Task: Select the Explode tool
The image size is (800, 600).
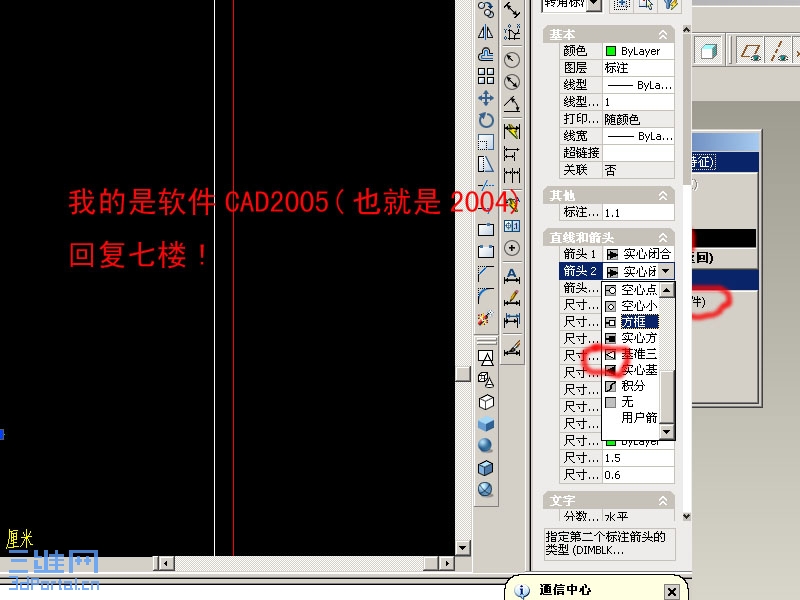Action: point(486,318)
